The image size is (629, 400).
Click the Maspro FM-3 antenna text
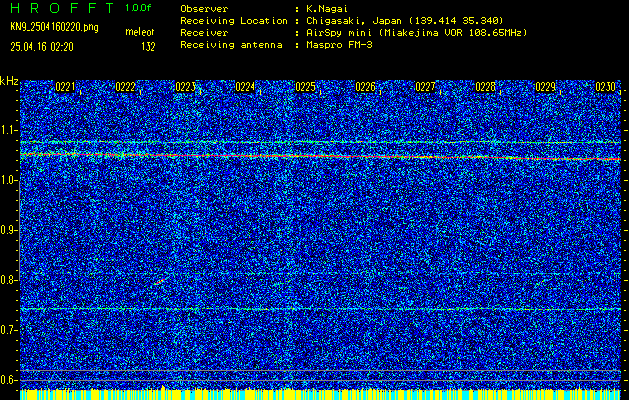point(339,45)
